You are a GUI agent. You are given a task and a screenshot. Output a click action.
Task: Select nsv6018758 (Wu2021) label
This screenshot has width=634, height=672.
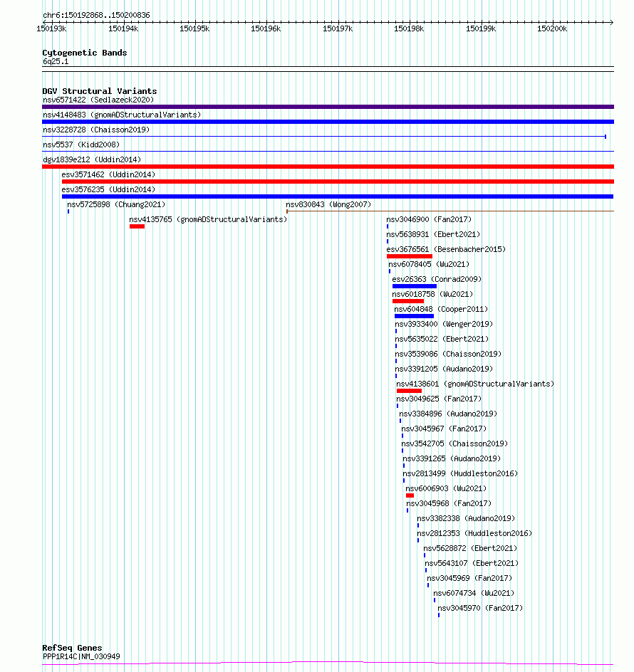pyautogui.click(x=432, y=295)
